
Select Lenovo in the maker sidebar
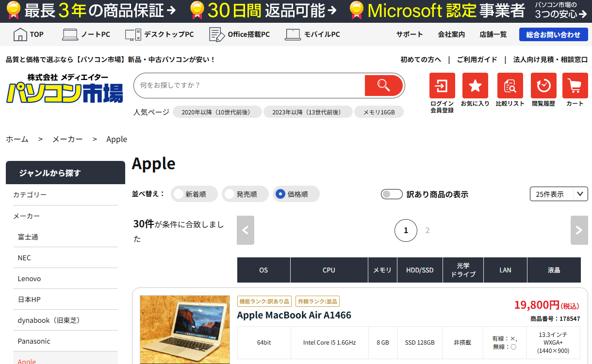tap(30, 279)
